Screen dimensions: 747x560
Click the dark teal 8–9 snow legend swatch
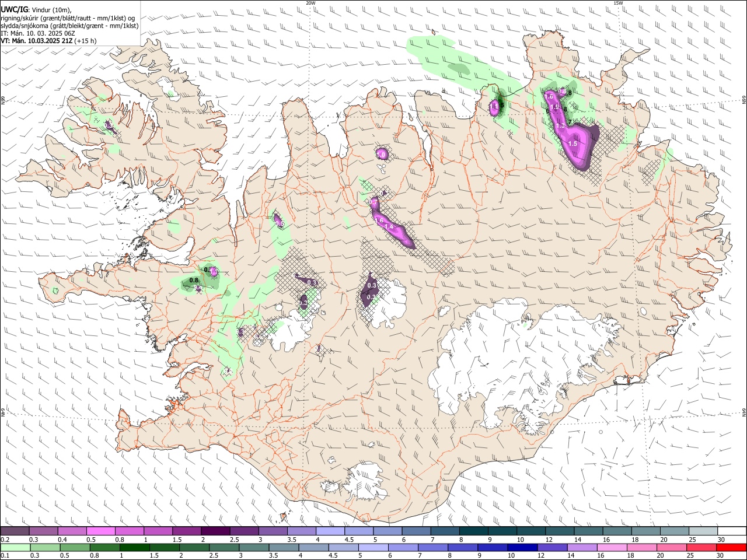pos(473,531)
